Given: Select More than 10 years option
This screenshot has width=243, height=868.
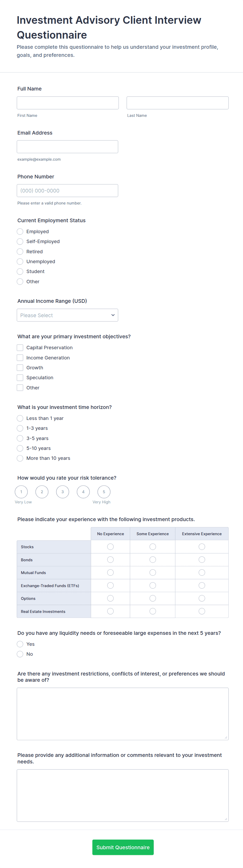Looking at the screenshot, I should click(20, 458).
